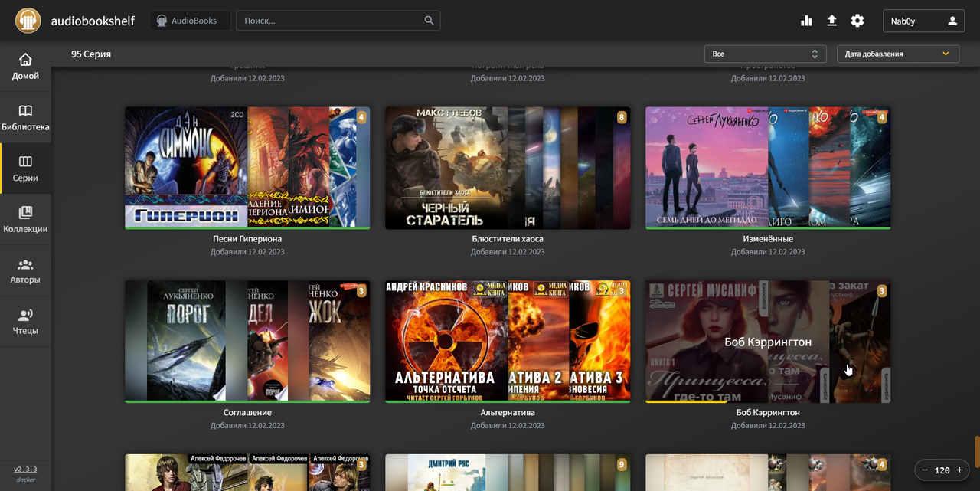Focus the Поиск search field
The height and width of the screenshot is (491, 980).
338,21
